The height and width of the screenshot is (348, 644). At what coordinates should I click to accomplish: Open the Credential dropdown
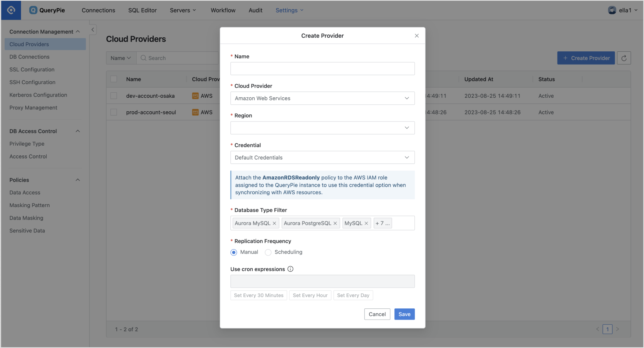click(x=322, y=157)
